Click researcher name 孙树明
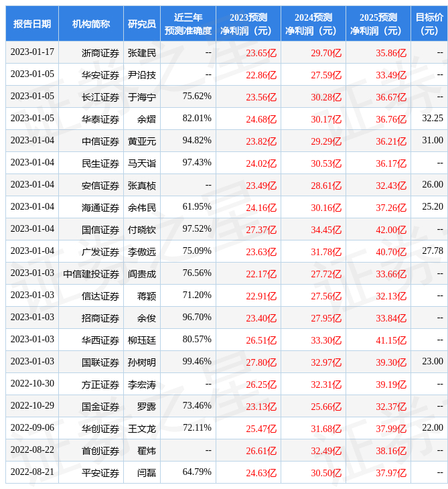The height and width of the screenshot is (489, 448). [142, 362]
